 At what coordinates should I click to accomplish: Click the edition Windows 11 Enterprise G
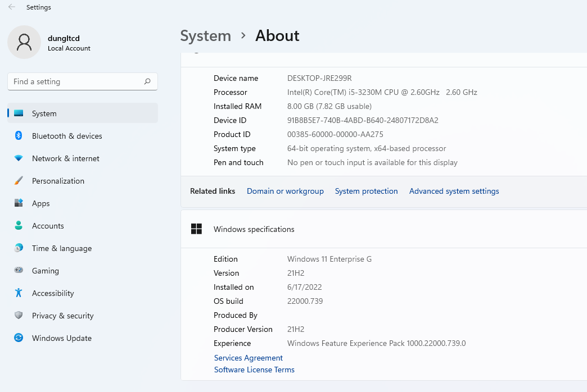click(x=329, y=259)
